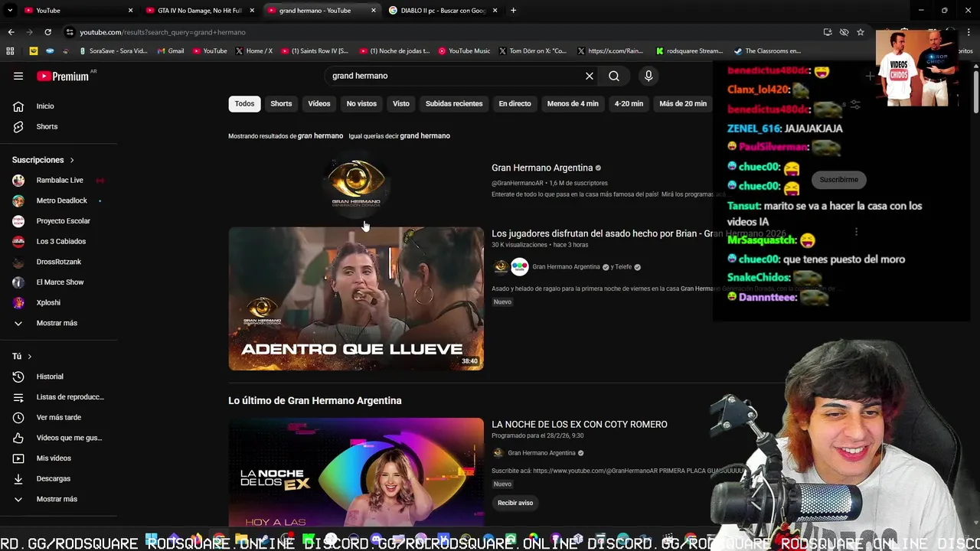Screen dimensions: 980x551
Task: Expand the Tú section chevron
Action: pyautogui.click(x=29, y=357)
